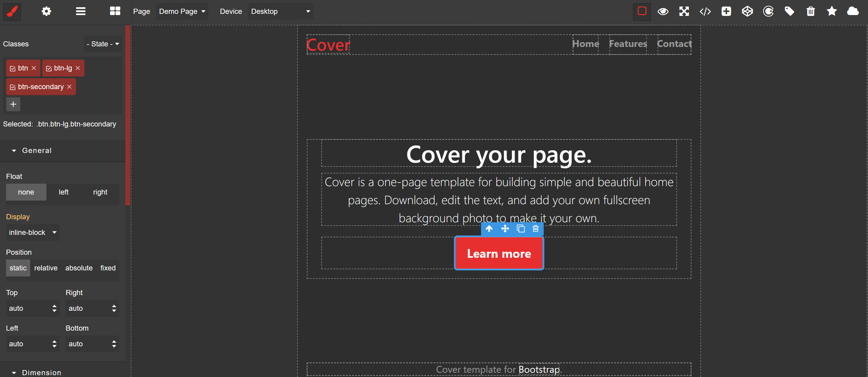Open the settings gear panel
Viewport: 868px width, 377px height.
pyautogui.click(x=46, y=11)
